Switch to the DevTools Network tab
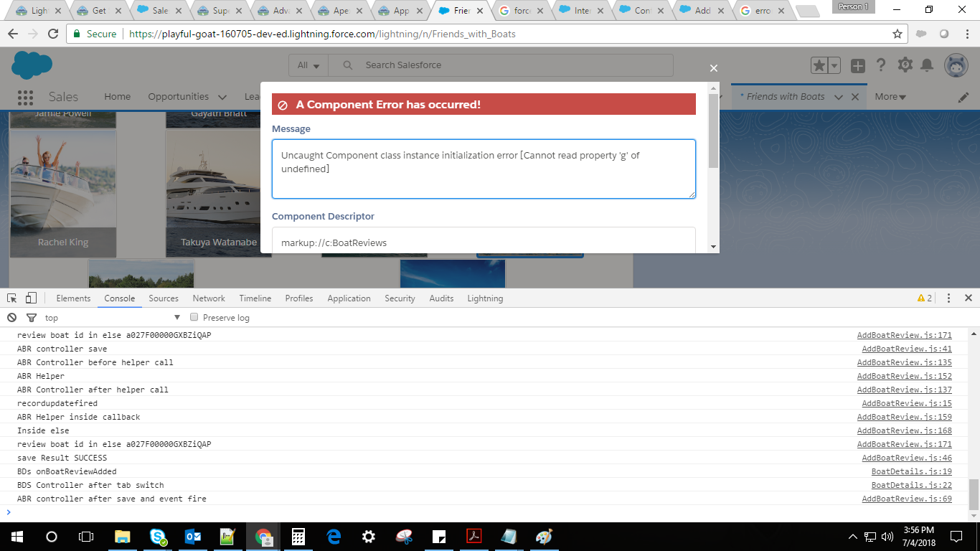 209,298
